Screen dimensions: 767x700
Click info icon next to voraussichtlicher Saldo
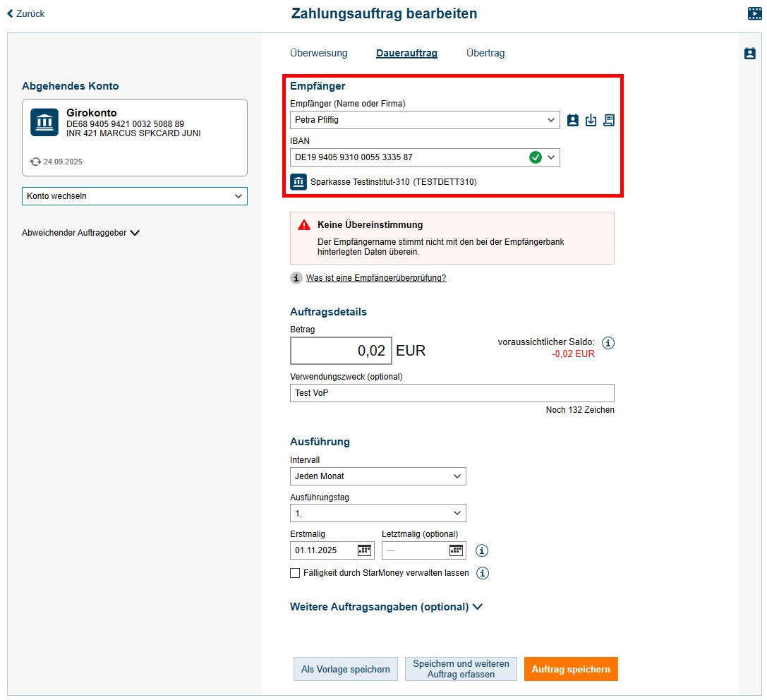point(608,343)
